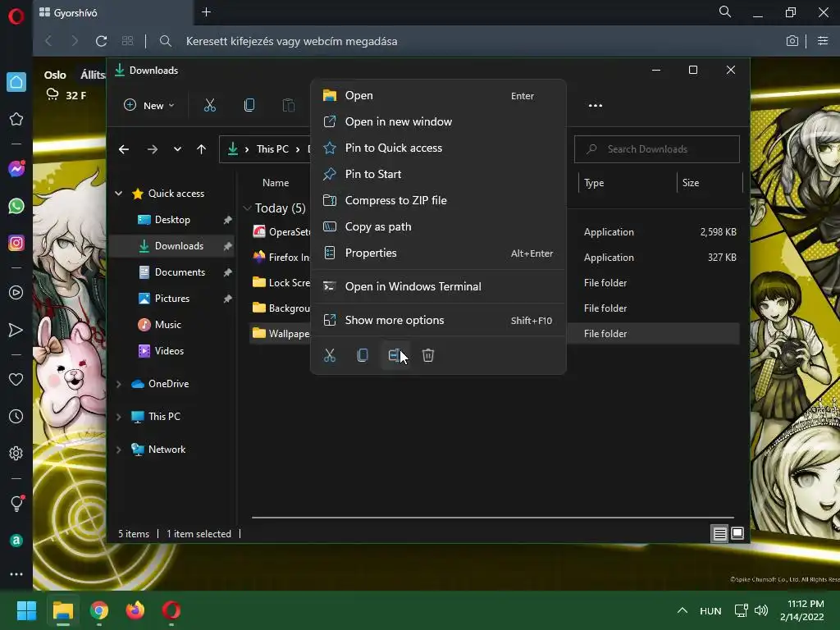This screenshot has height=630, width=840.
Task: Expand Network tree node
Action: [119, 450]
